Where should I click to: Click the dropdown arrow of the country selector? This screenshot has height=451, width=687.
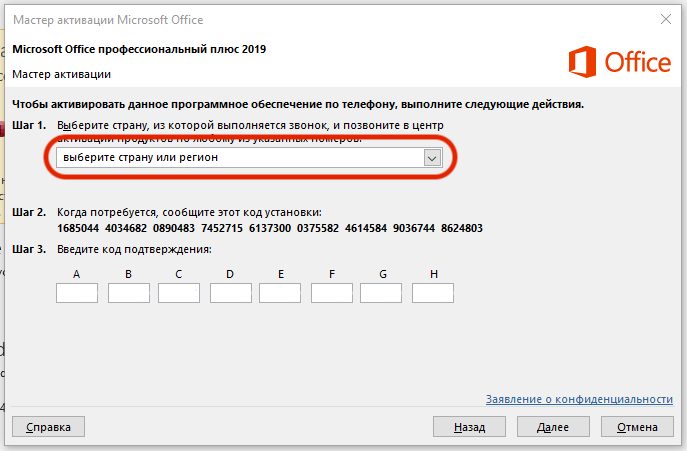(x=432, y=158)
